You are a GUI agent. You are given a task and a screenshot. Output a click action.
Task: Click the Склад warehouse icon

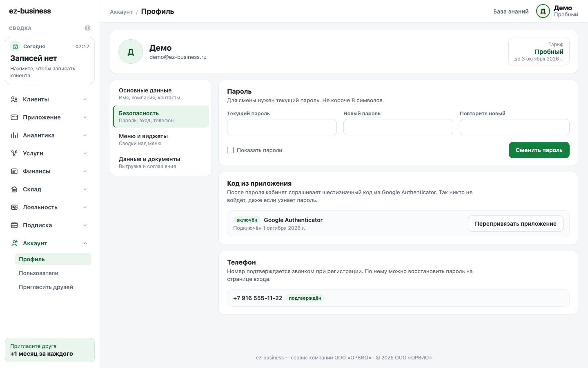click(14, 189)
